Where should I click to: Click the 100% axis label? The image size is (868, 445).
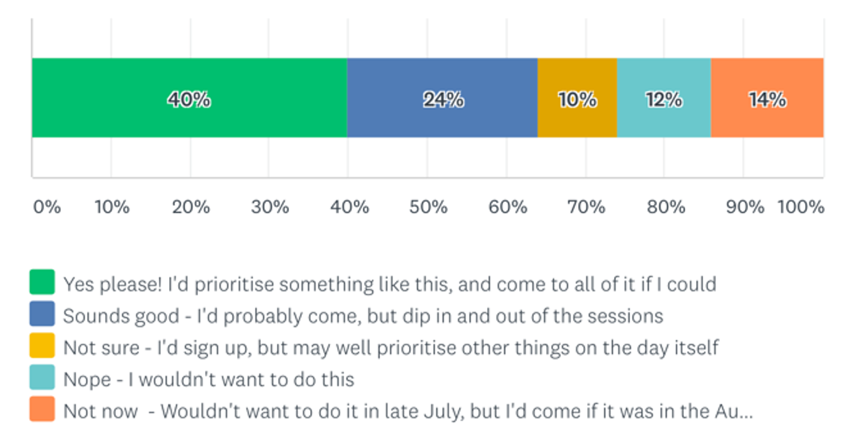(801, 207)
